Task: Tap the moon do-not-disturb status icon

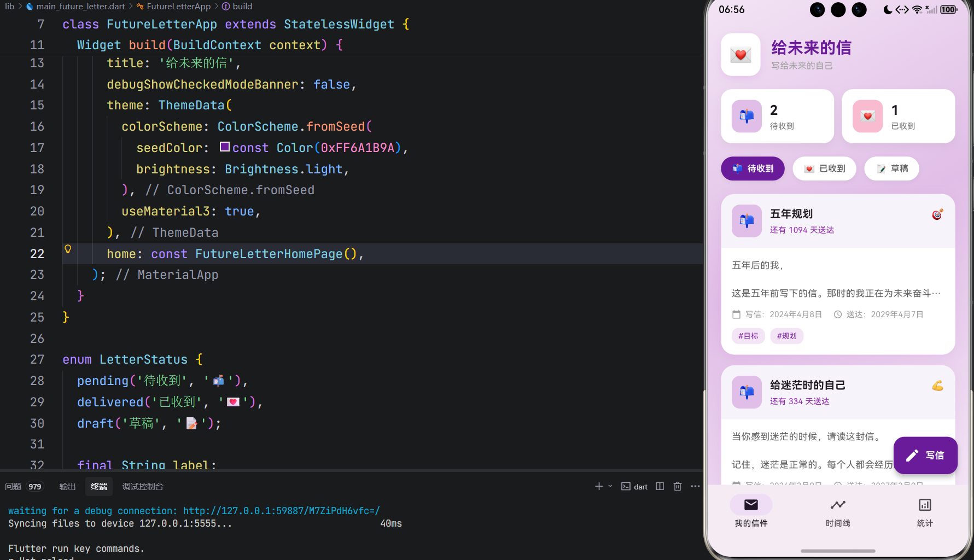Action: point(888,9)
